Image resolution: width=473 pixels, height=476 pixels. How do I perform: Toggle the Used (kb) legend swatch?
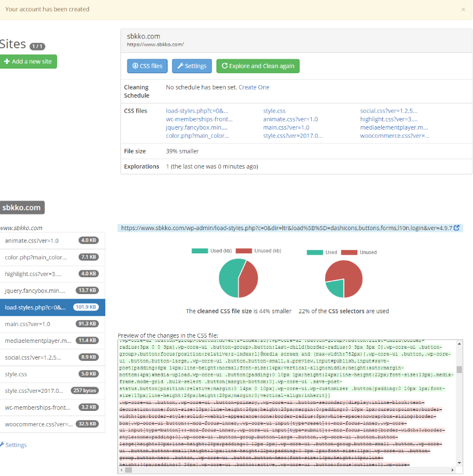[x=200, y=250]
